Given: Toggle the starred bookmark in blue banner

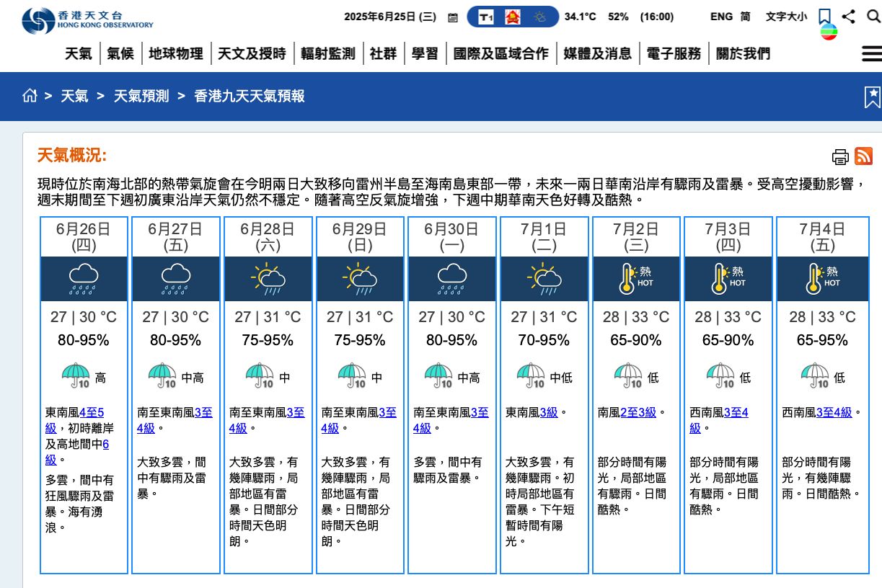Looking at the screenshot, I should [x=872, y=97].
